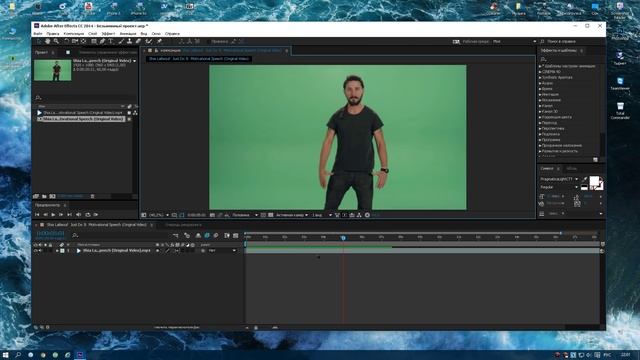
Task: Select the Roto Brush tool
Action: click(x=149, y=41)
